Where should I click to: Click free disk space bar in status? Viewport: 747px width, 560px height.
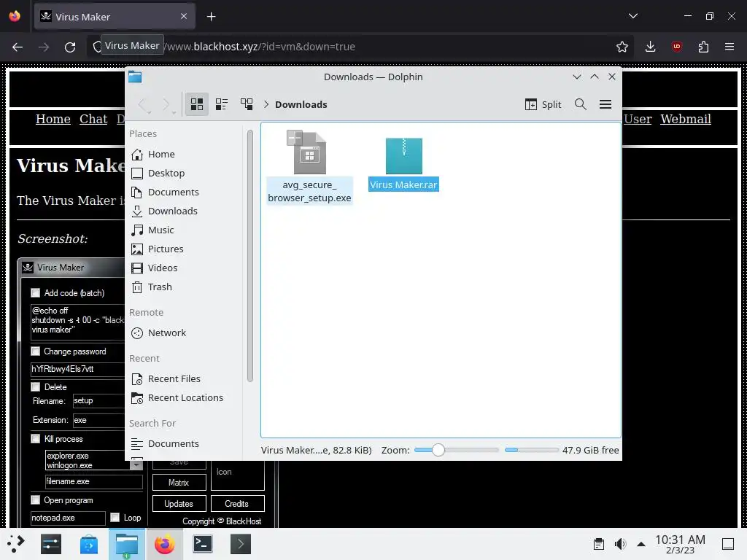pos(532,450)
